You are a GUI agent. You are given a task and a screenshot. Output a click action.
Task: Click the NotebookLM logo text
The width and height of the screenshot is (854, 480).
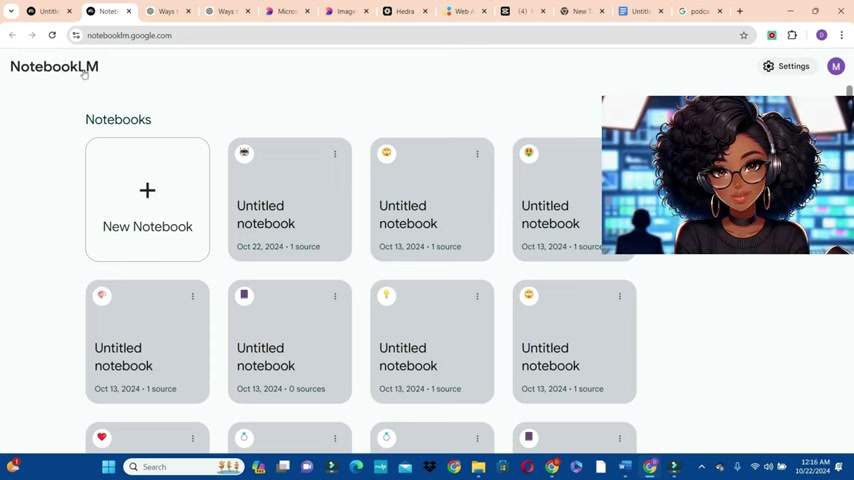pos(54,66)
